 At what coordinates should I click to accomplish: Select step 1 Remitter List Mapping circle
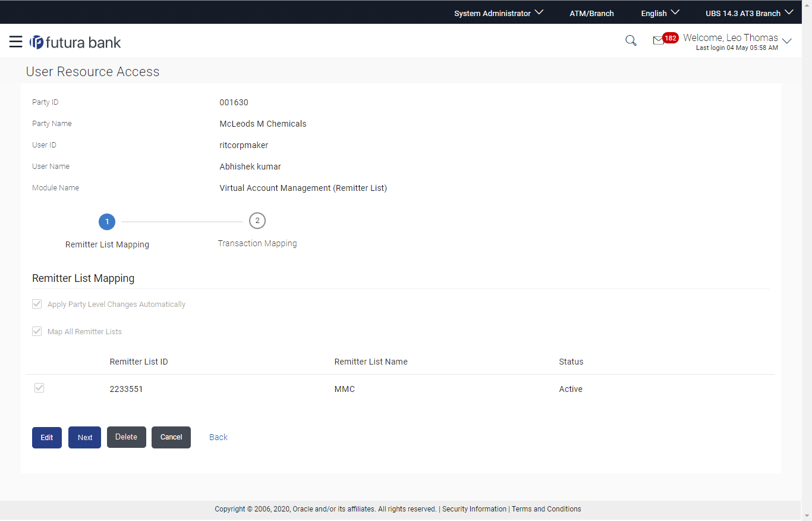pyautogui.click(x=107, y=222)
